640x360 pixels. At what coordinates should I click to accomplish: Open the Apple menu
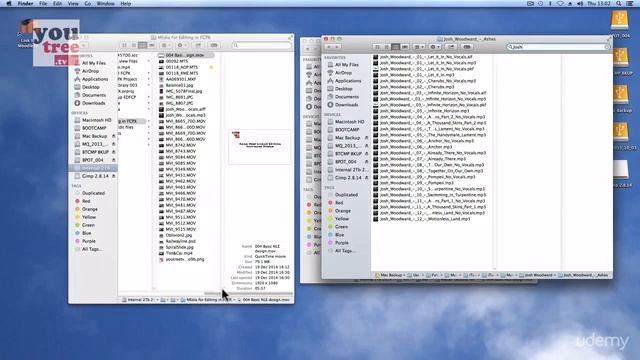(9, 4)
